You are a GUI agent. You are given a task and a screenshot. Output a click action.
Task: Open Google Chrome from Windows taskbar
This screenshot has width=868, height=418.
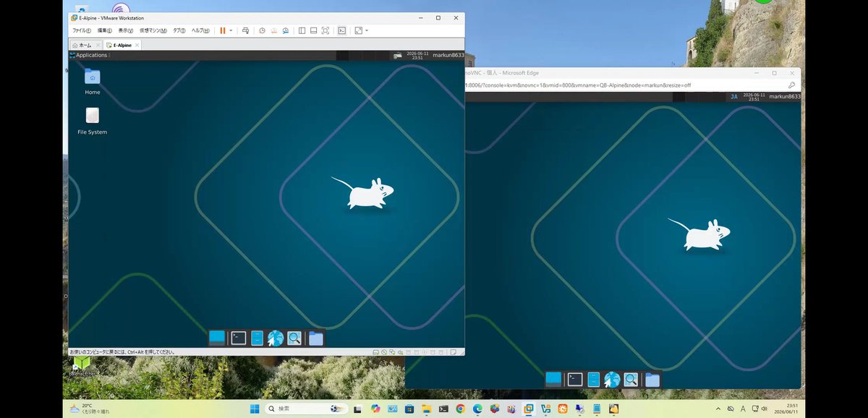pyautogui.click(x=460, y=409)
